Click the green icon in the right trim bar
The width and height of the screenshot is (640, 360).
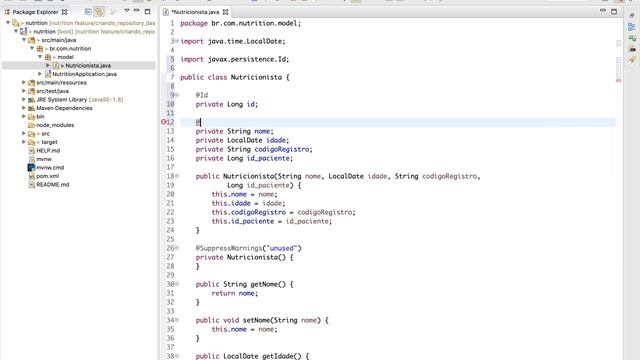click(632, 38)
